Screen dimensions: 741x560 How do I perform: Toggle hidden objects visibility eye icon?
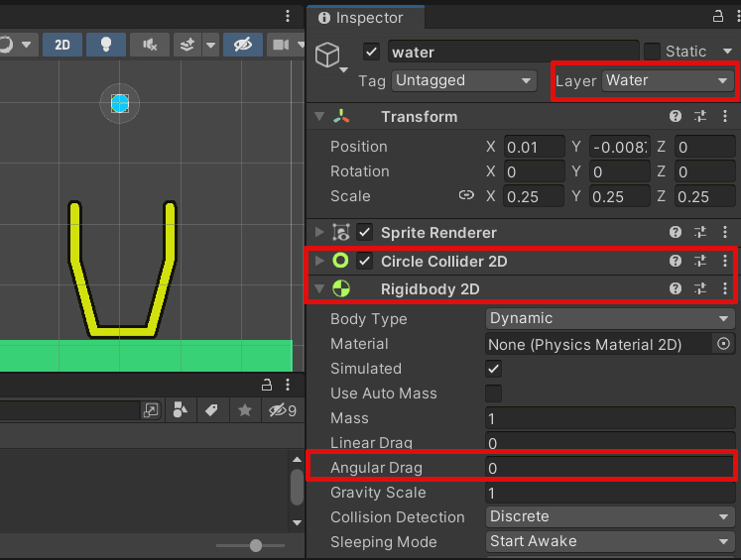[243, 45]
